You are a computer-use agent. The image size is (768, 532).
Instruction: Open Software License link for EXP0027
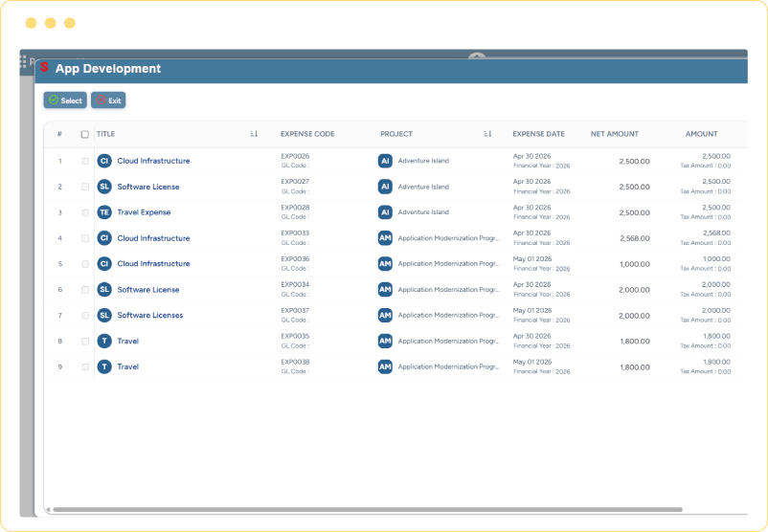pyautogui.click(x=147, y=187)
